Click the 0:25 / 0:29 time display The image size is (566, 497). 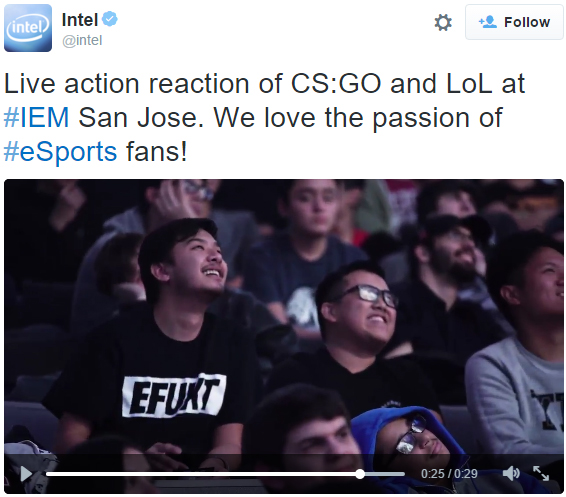pos(449,474)
